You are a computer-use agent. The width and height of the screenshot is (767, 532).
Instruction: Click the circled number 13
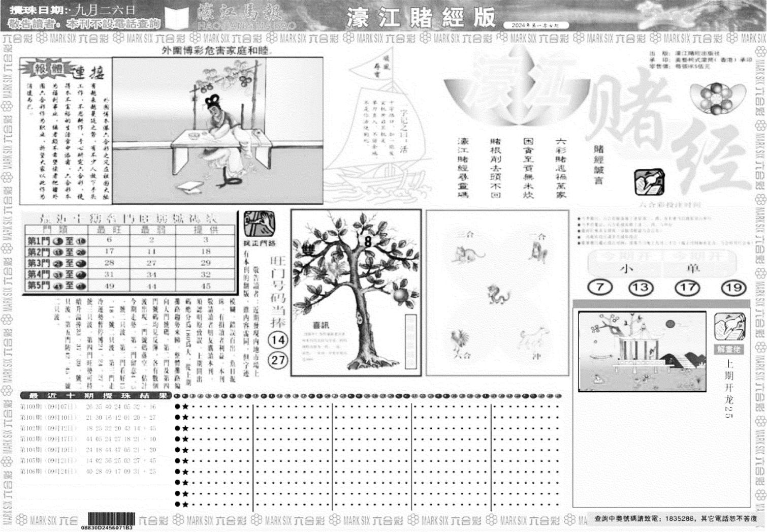tap(641, 288)
